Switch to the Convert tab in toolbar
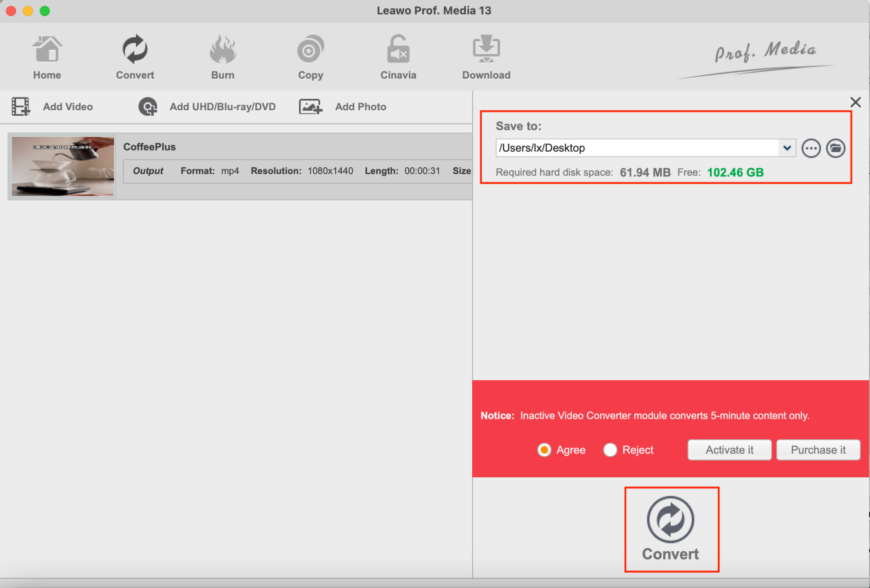The width and height of the screenshot is (870, 588). click(135, 57)
